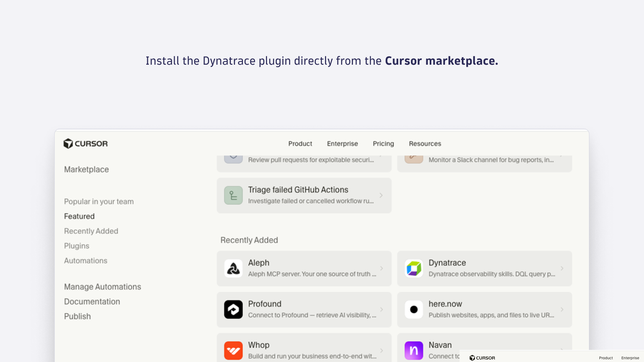Screen dimensions: 644x362
Task: Expand the Triage failed GitHub Actions chevron
Action: pyautogui.click(x=381, y=195)
